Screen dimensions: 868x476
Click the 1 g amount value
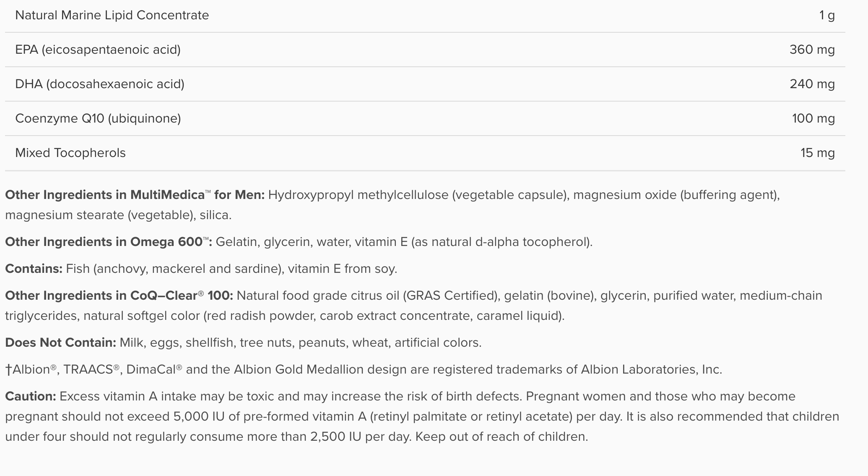(x=827, y=16)
